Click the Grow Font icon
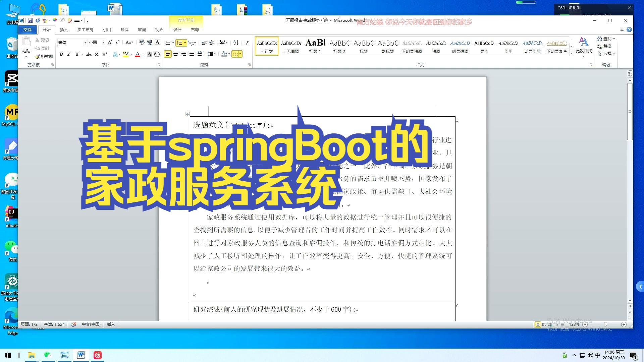 click(110, 43)
